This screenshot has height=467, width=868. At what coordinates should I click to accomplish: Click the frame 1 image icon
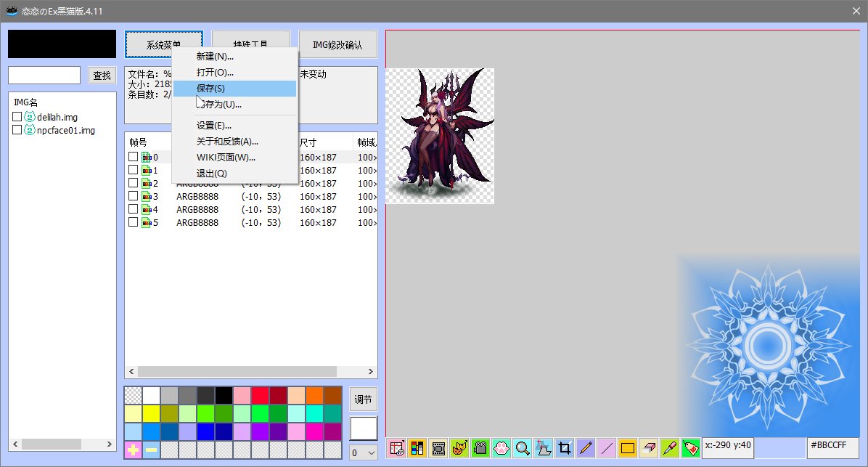pos(147,171)
